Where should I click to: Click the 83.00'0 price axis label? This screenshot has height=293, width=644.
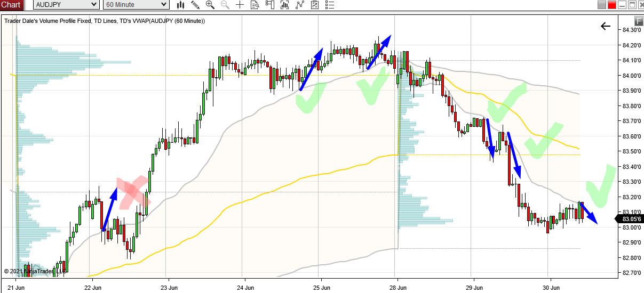[x=631, y=227]
